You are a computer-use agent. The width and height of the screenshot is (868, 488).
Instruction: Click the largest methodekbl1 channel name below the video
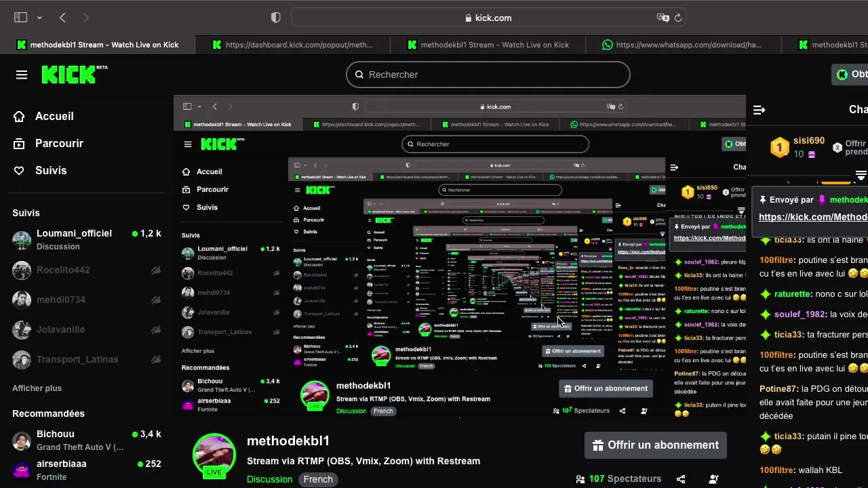pyautogui.click(x=288, y=441)
